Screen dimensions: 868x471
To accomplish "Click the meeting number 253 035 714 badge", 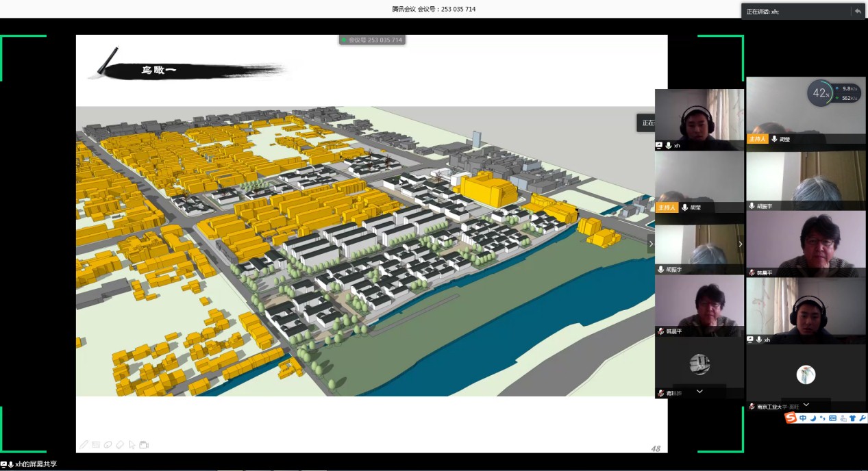I will [x=373, y=40].
